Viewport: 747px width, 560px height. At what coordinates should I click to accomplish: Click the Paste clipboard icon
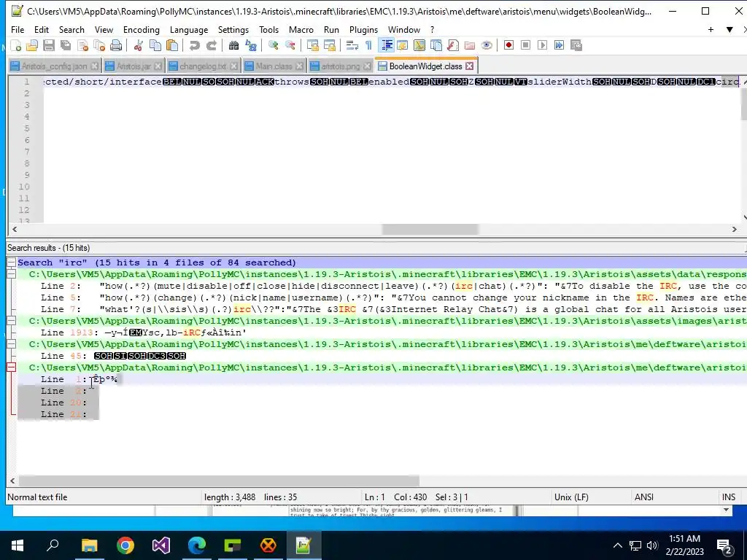coord(172,46)
